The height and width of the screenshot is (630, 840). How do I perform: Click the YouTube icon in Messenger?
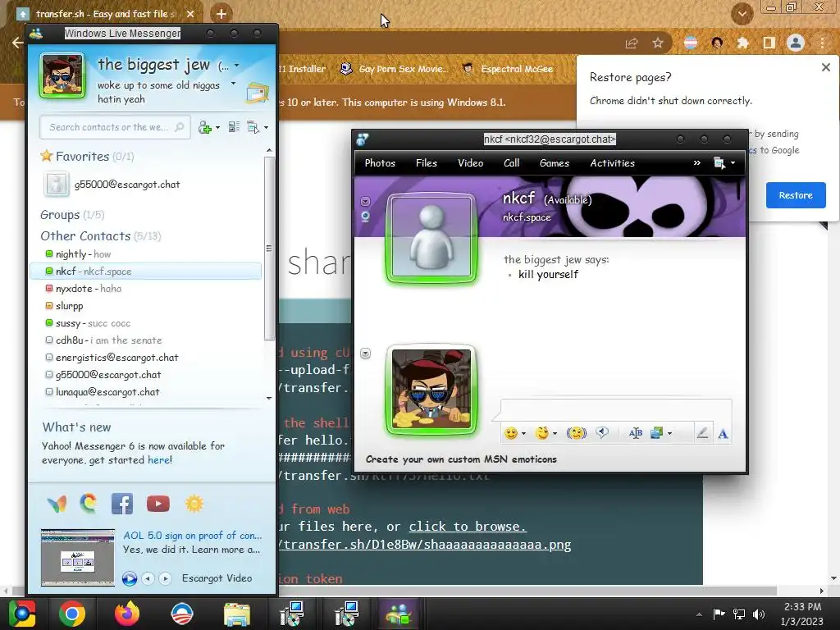[x=158, y=504]
